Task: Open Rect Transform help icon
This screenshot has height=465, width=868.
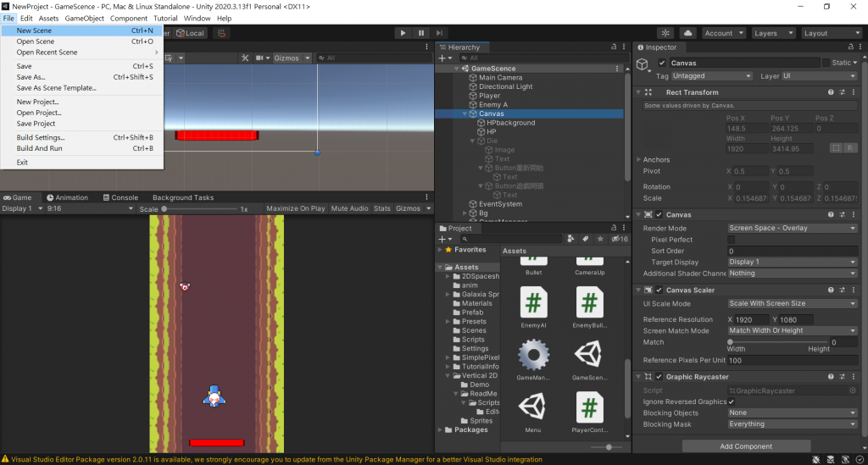Action: click(831, 92)
